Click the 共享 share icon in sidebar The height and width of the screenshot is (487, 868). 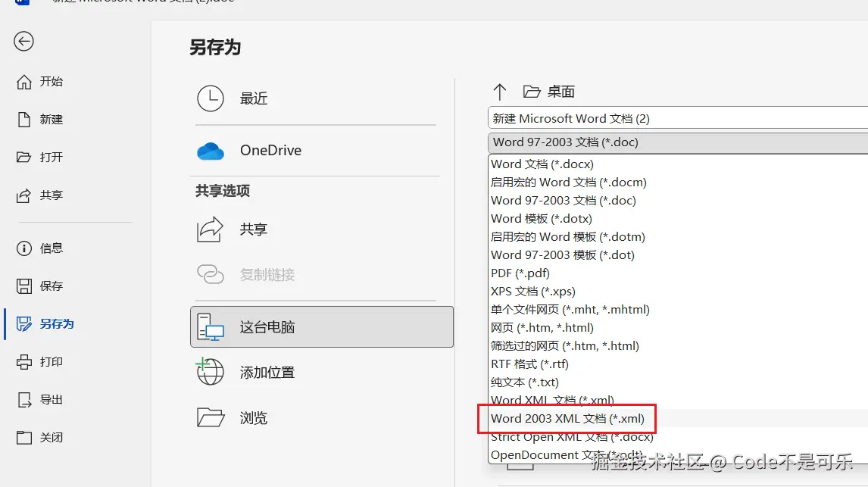click(x=23, y=195)
